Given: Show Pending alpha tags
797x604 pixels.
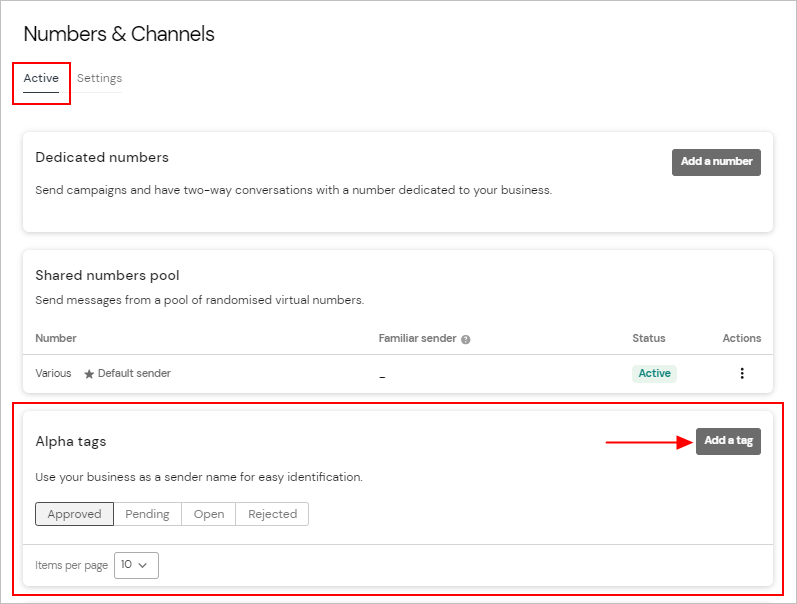Looking at the screenshot, I should (147, 514).
